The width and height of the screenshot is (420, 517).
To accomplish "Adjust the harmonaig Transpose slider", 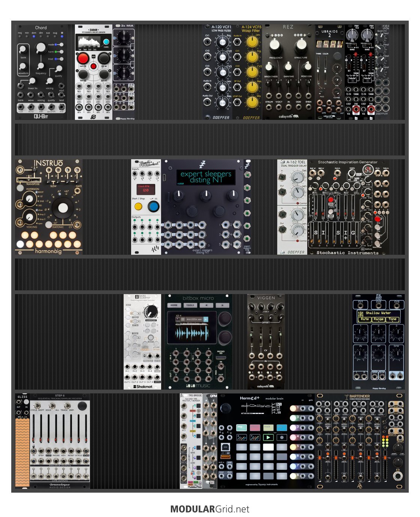I will point(29,180).
